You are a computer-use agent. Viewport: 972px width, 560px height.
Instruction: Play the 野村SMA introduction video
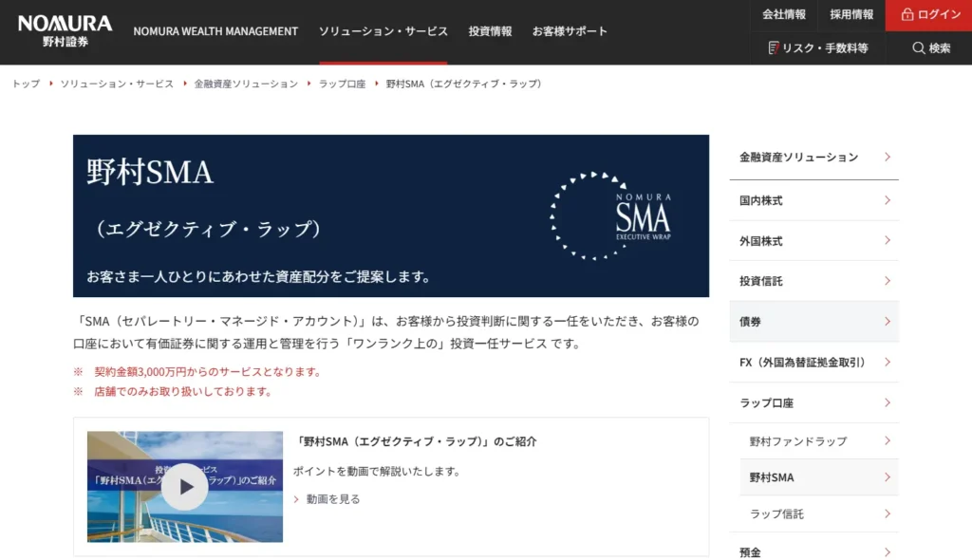point(185,487)
